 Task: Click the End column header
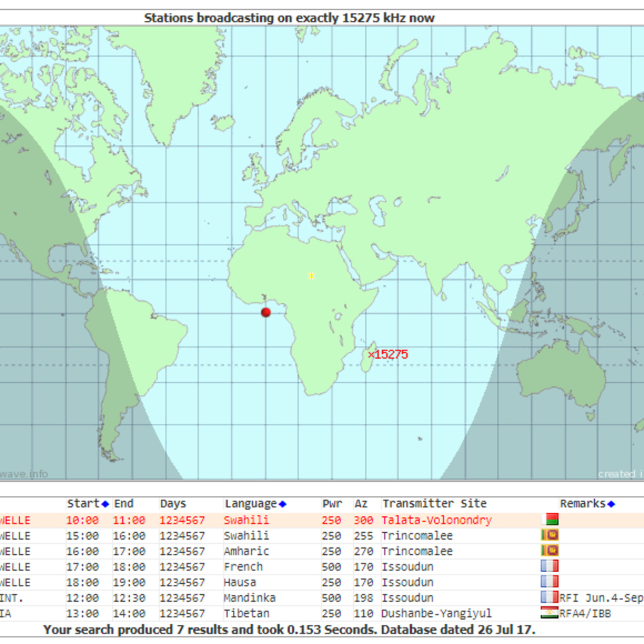(124, 504)
